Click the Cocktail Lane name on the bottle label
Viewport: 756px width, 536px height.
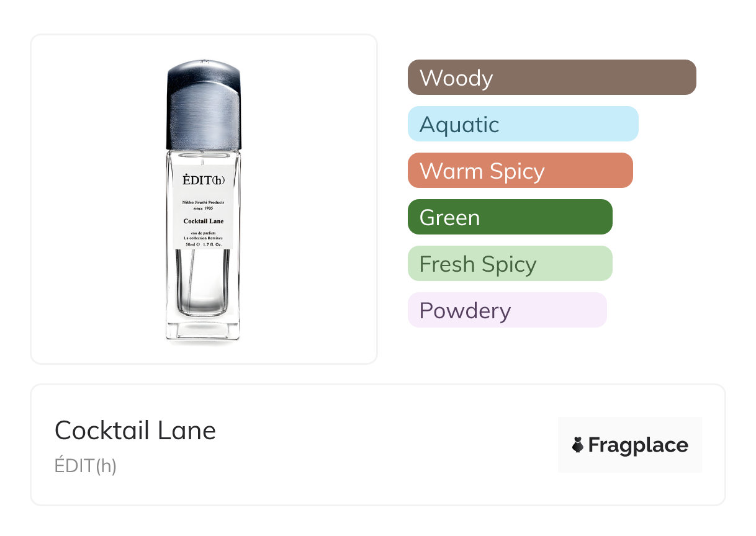coord(204,221)
